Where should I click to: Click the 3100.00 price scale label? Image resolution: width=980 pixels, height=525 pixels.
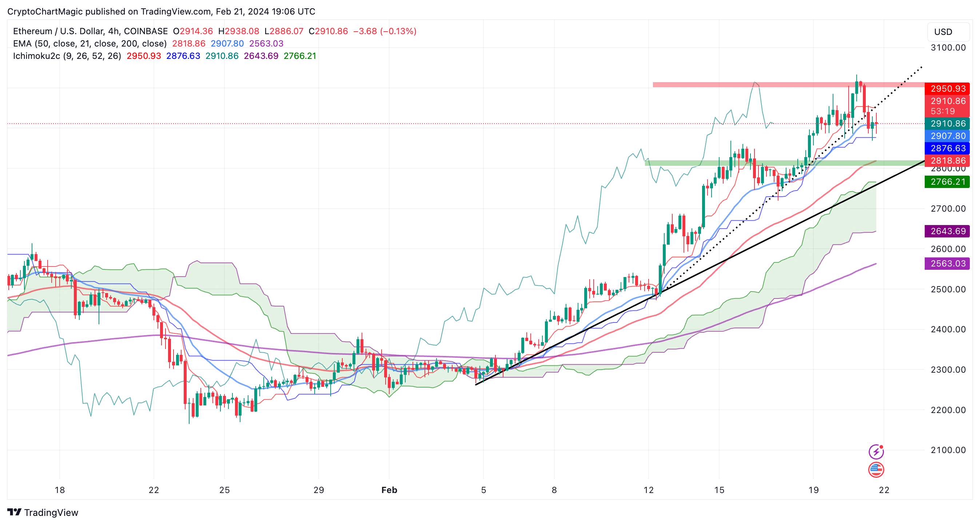(x=948, y=48)
